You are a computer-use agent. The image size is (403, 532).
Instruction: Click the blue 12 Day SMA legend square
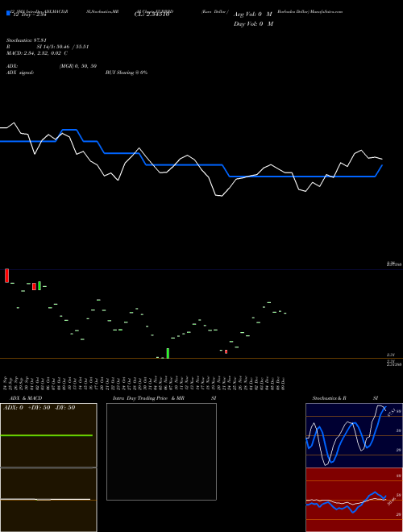(x=9, y=13)
